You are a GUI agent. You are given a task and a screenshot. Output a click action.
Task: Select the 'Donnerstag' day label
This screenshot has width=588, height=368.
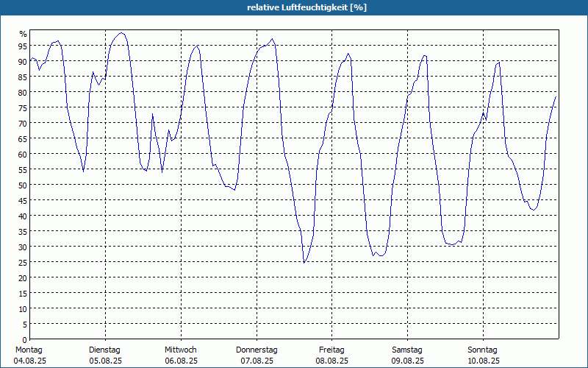[257, 350]
